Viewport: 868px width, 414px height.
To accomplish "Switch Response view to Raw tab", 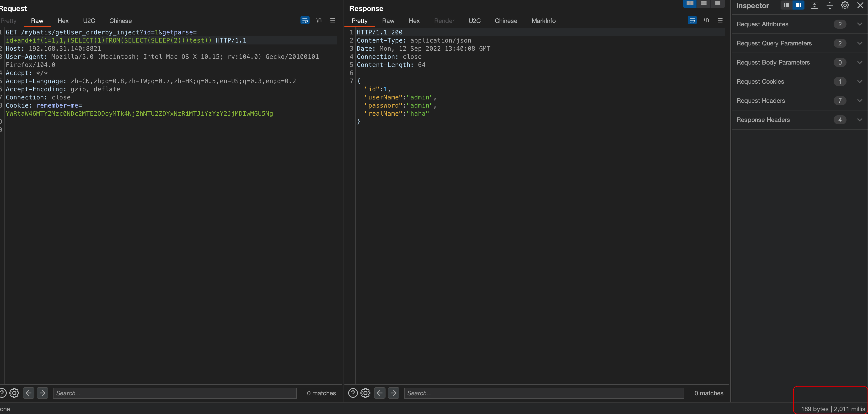I will pos(388,21).
